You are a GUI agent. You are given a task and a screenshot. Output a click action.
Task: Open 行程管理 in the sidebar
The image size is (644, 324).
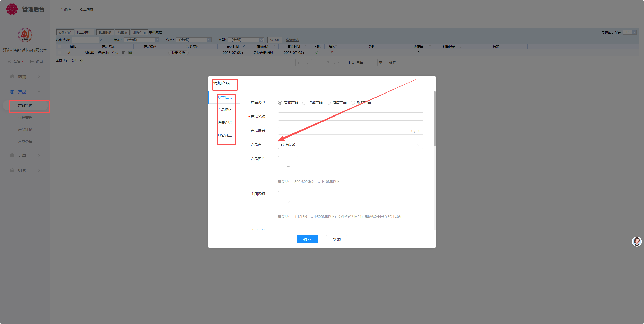click(25, 118)
